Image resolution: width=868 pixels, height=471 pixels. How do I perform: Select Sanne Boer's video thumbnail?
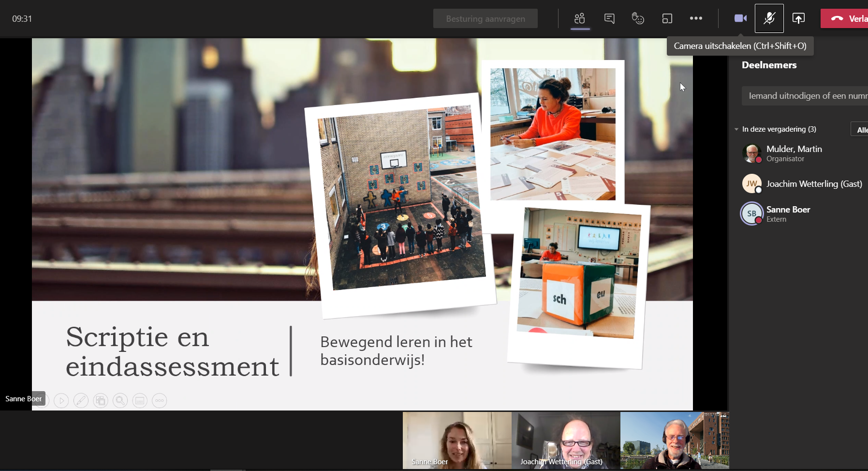(x=457, y=440)
